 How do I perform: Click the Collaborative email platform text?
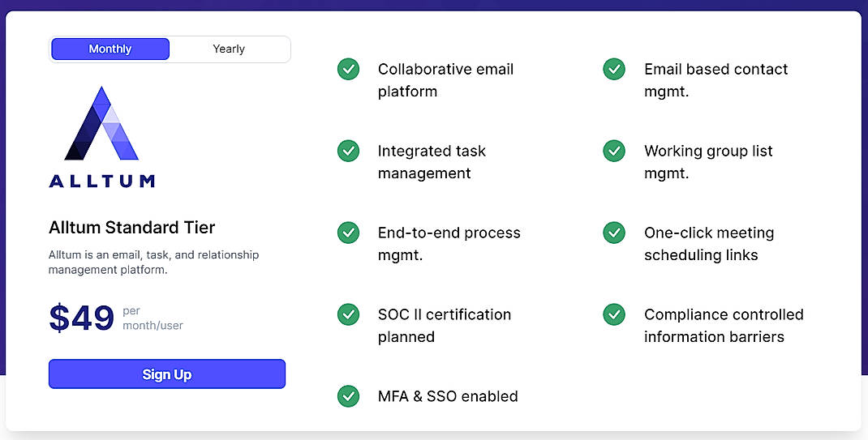[445, 80]
